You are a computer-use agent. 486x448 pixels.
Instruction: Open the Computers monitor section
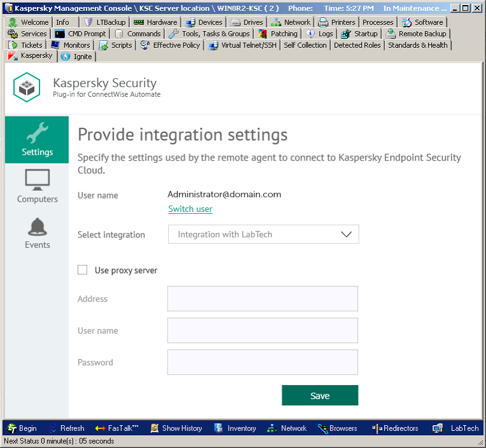tap(37, 186)
